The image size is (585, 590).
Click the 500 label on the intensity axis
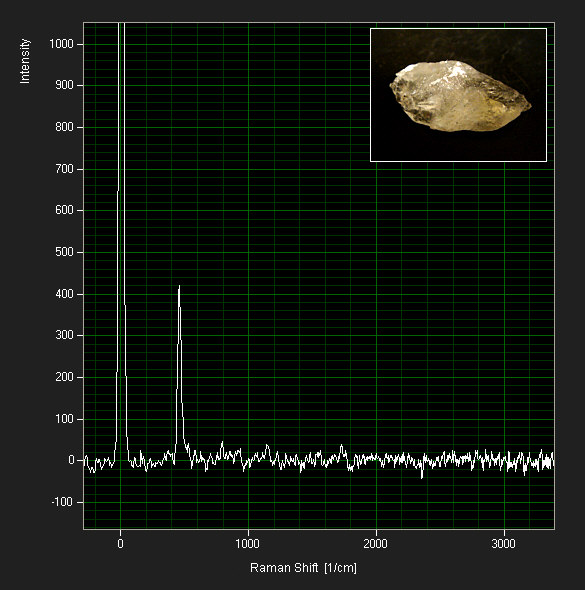pos(64,252)
